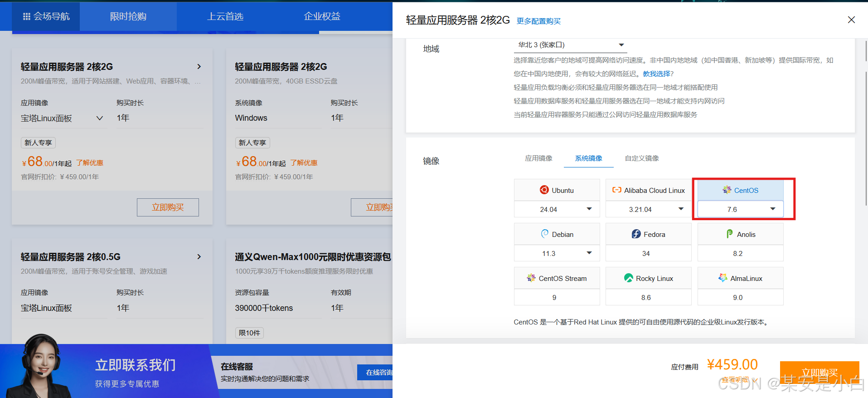Click the CentOS Stream logo icon
The image size is (868, 398).
pos(531,278)
